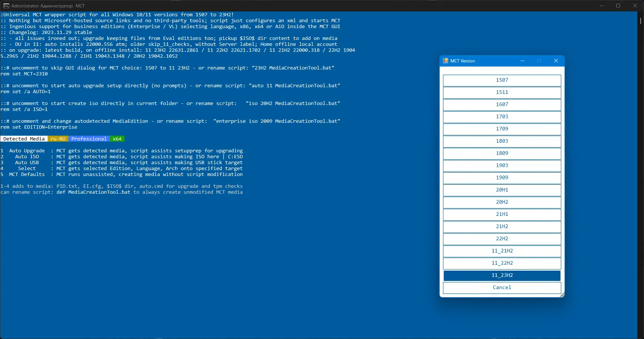This screenshot has width=644, height=339.
Task: Click the "rem set /a AUTO=1" line
Action: coord(25,92)
